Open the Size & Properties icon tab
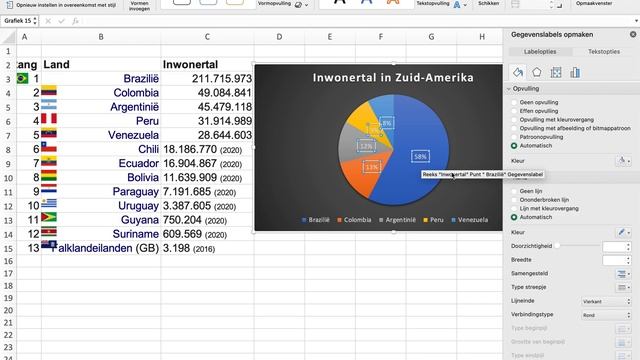Viewport: 640px width, 360px height. pyautogui.click(x=556, y=73)
